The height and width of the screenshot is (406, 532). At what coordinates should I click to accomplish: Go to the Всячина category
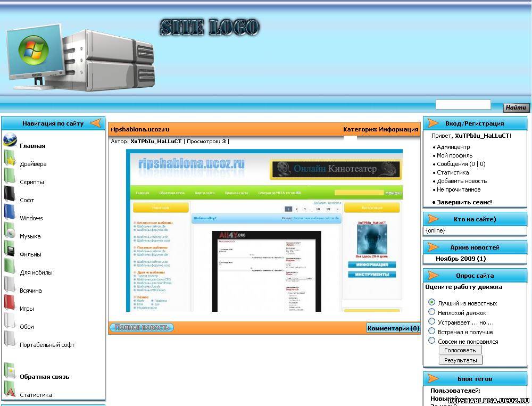coord(31,291)
